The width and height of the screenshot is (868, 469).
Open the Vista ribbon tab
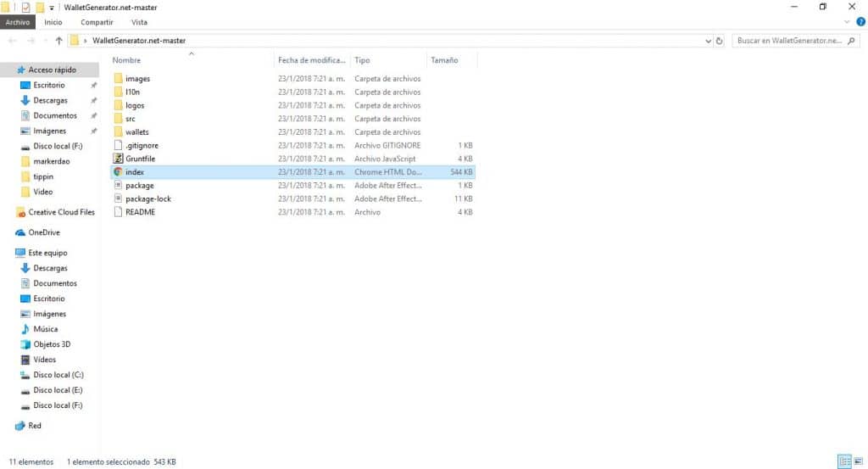click(x=139, y=22)
